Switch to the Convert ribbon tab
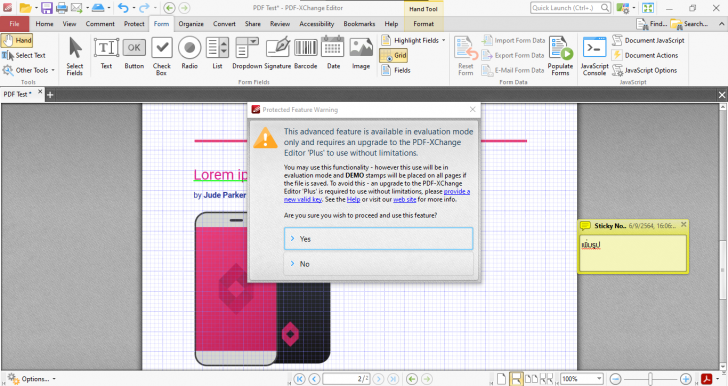Viewport: 728px width, 386px height. click(224, 24)
